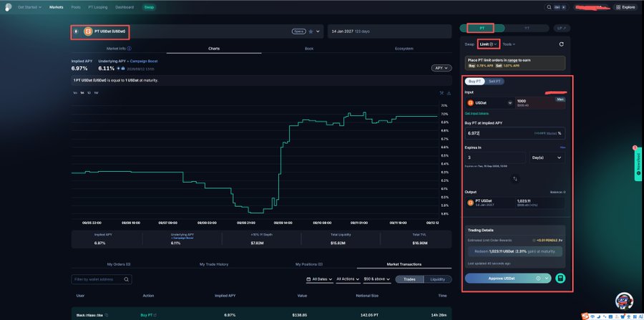Open external link icon next to Buy PT action

click(x=155, y=315)
